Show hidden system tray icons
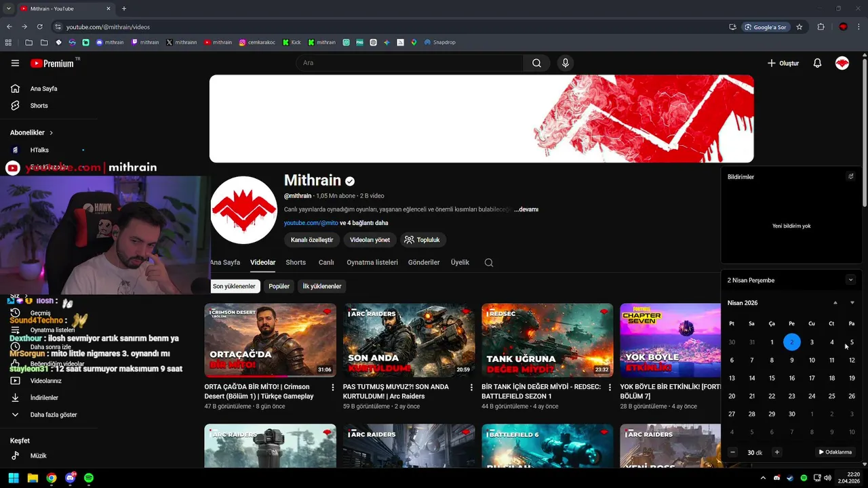The width and height of the screenshot is (868, 488). (763, 478)
